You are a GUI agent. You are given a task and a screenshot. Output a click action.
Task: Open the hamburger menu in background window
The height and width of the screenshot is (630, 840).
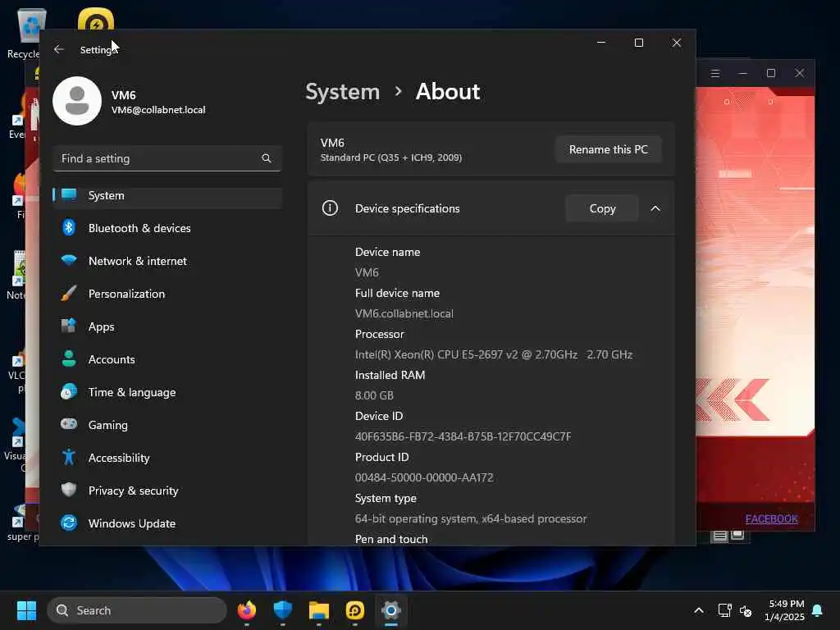tap(715, 73)
